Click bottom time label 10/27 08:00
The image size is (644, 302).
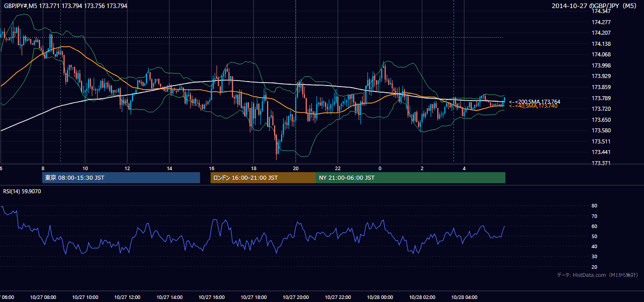[43, 297]
